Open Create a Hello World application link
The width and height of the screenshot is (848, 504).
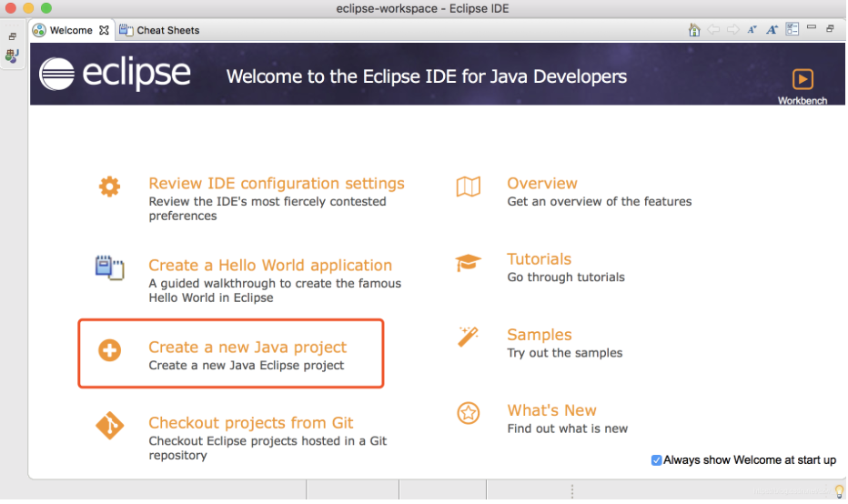pyautogui.click(x=270, y=265)
